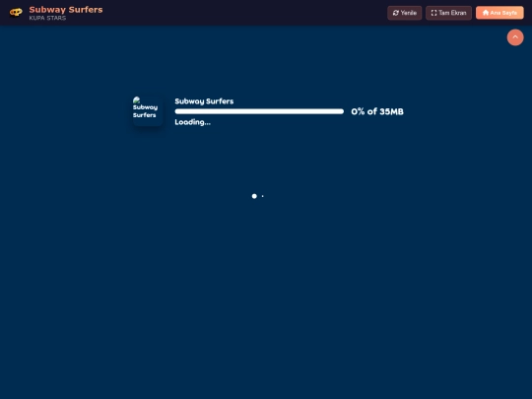This screenshot has width=532, height=399.
Task: Click the '0% of 35MB' progress text
Action: [377, 111]
